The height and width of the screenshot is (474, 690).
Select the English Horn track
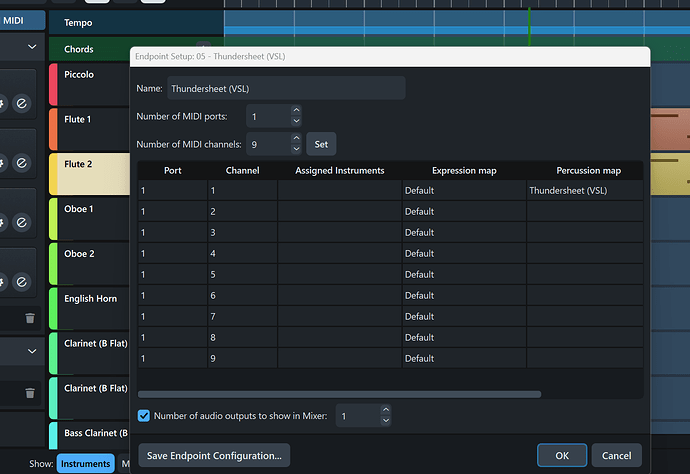coord(89,309)
